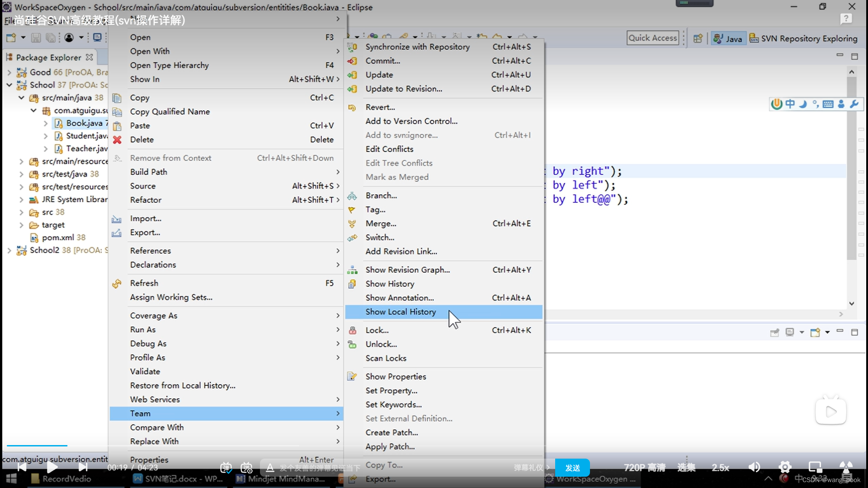This screenshot has width=868, height=488.
Task: Collapse the School project node
Action: [9, 85]
